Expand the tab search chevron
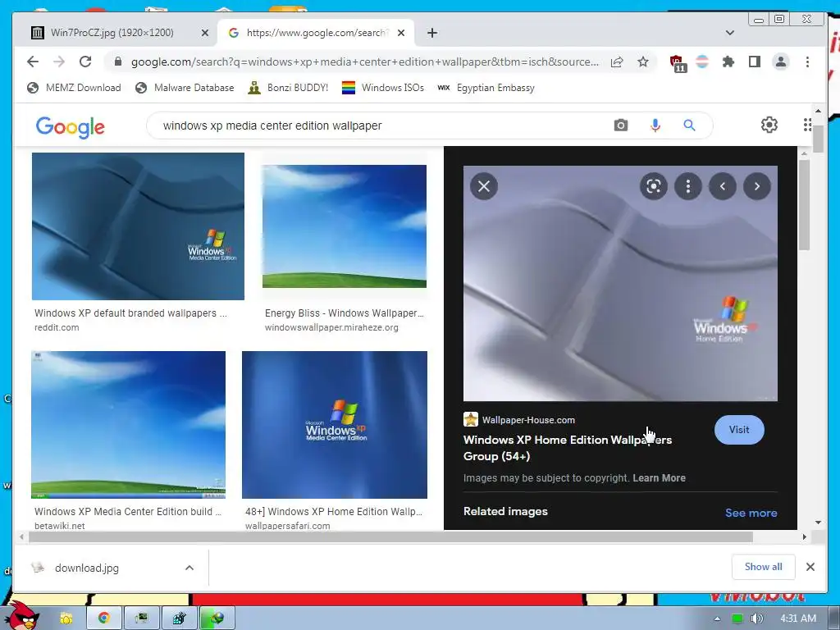This screenshot has width=840, height=630. coord(729,33)
